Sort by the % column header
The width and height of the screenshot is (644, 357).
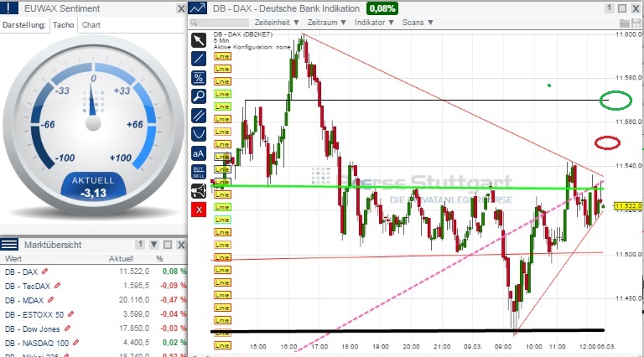coord(159,258)
